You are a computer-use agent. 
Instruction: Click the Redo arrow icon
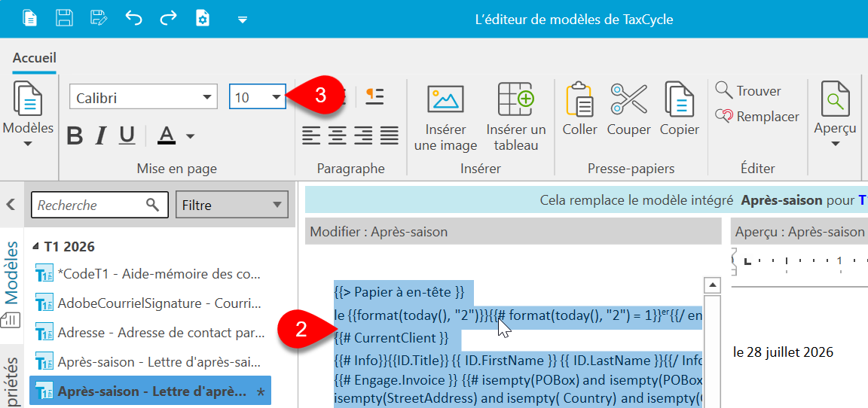click(x=168, y=18)
